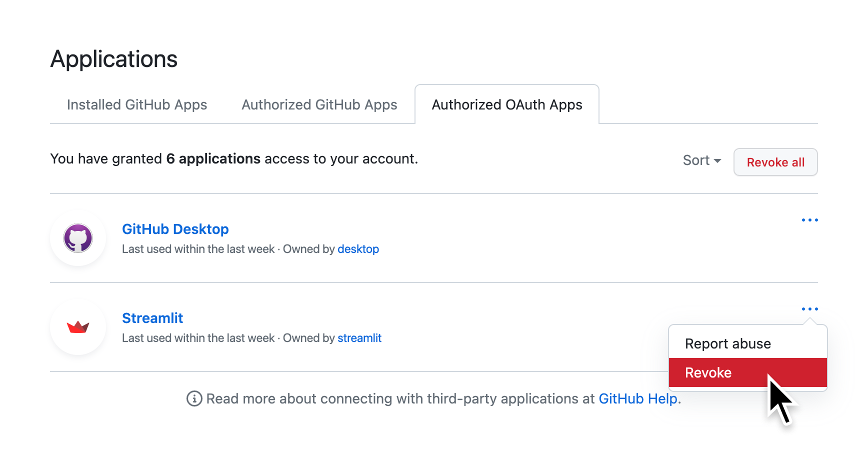
Task: Switch to the Authorized GitHub Apps tab
Action: coord(319,104)
